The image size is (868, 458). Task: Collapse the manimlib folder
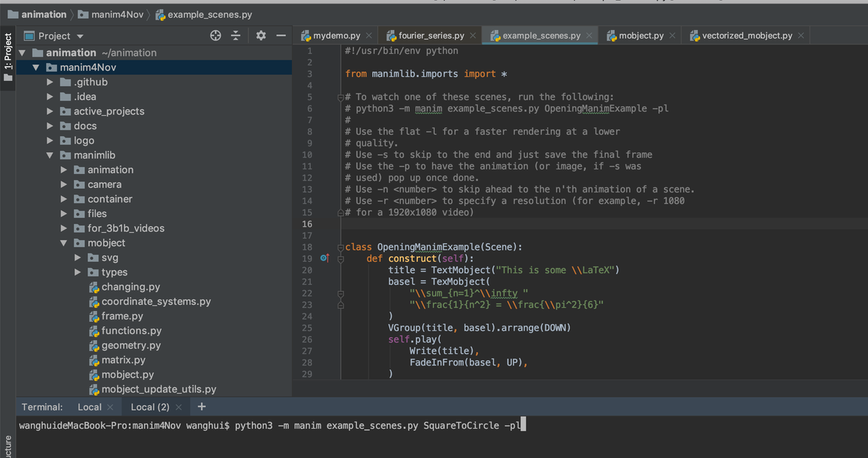50,155
